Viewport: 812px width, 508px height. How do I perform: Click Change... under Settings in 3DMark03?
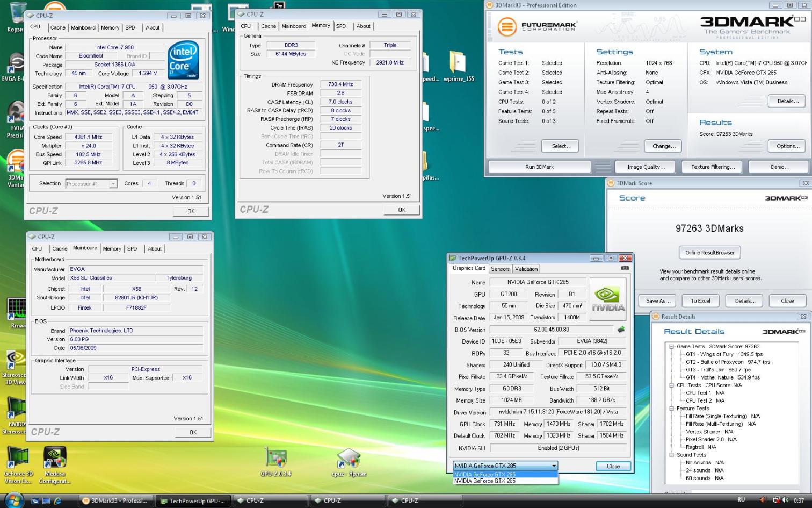[x=664, y=146]
